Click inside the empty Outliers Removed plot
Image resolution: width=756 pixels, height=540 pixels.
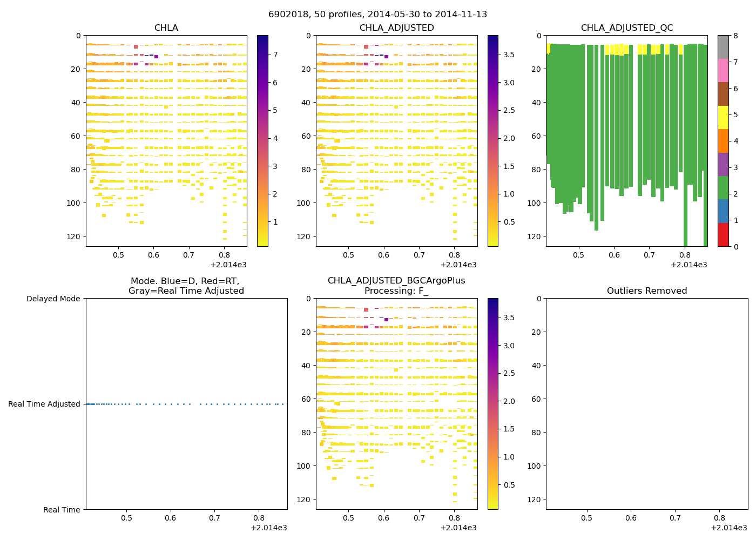(646, 404)
